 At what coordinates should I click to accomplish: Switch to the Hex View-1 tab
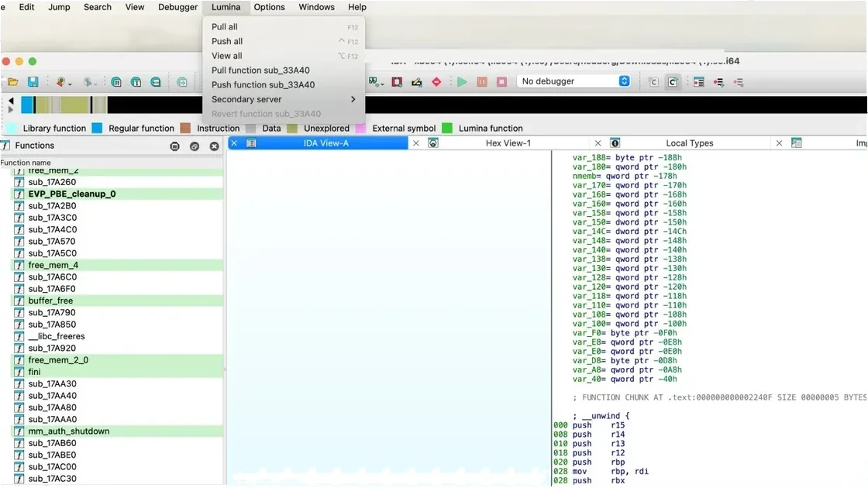(x=508, y=143)
